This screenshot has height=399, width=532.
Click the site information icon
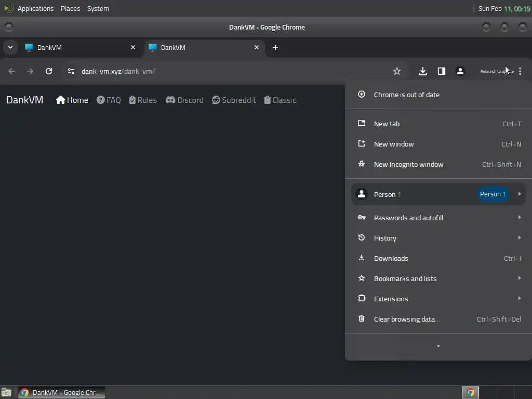point(71,71)
